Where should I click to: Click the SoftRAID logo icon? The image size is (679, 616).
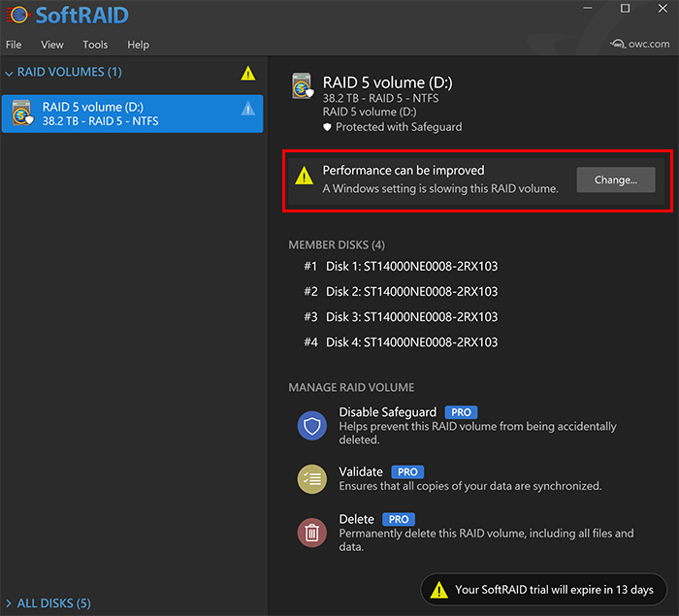[17, 15]
